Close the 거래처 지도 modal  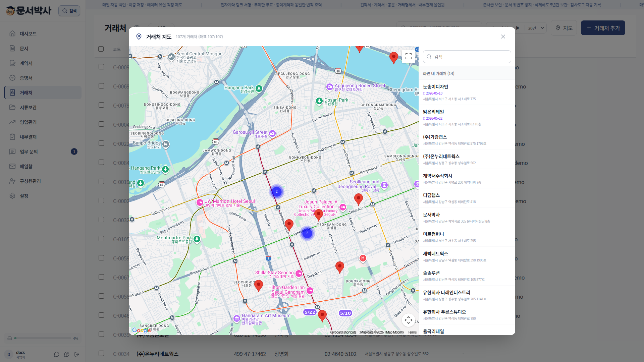point(503,37)
